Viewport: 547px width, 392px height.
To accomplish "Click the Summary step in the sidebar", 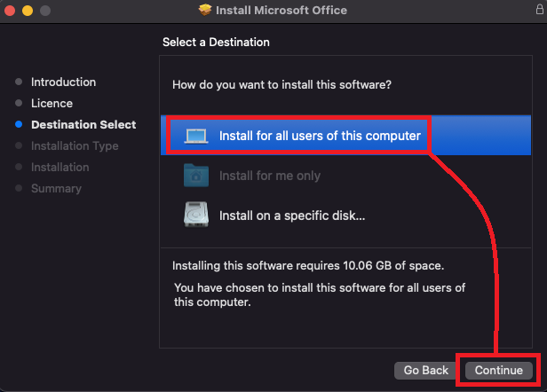I will point(56,189).
